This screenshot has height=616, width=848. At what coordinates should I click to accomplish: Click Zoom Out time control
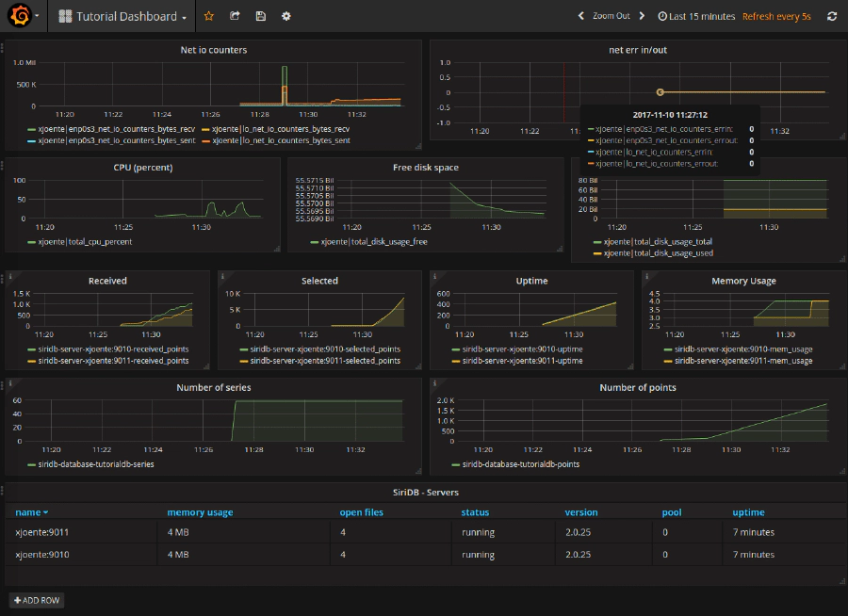[x=612, y=16]
